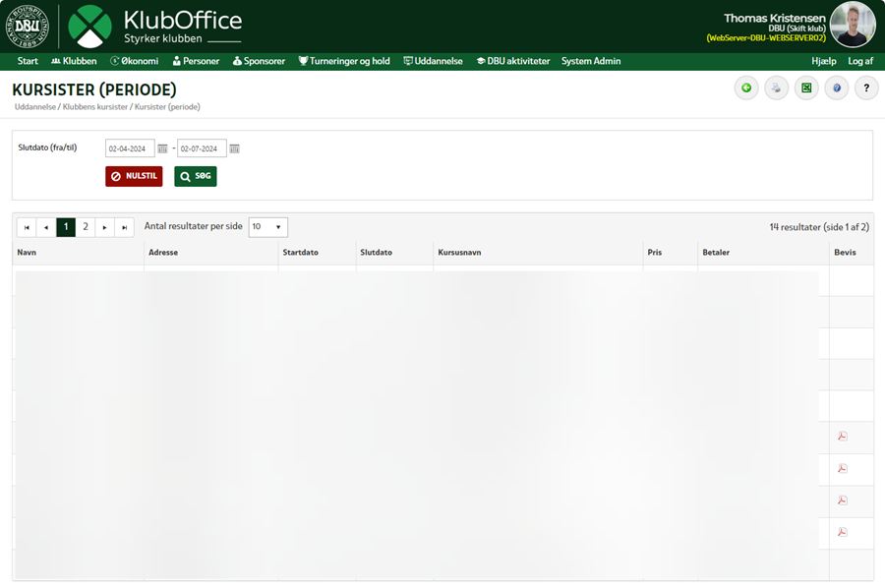Click the red NULSTIL button

134,176
